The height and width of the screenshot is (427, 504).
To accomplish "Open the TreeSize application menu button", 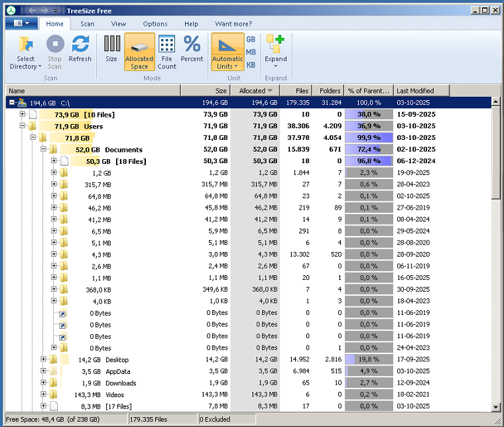I will click(21, 24).
